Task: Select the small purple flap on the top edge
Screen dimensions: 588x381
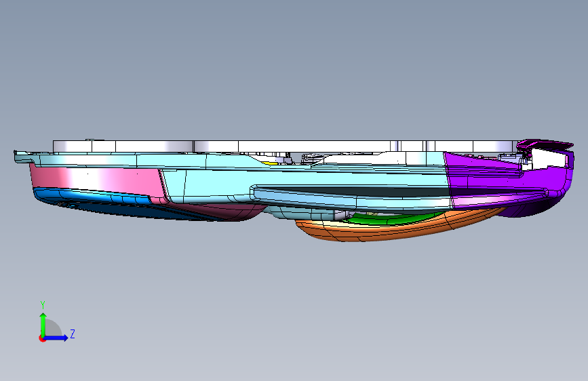Action: [545, 144]
